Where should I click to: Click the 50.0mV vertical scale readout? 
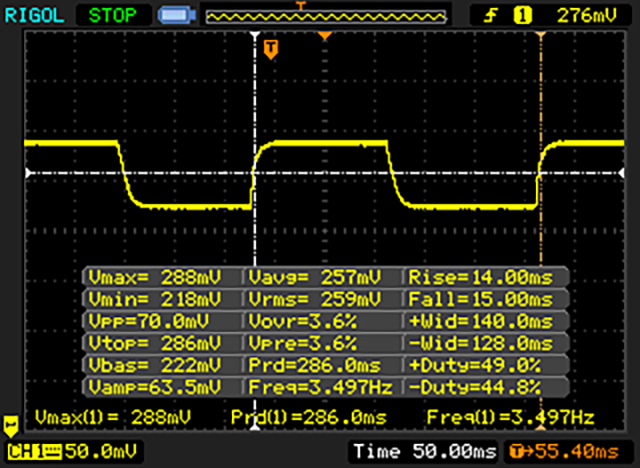tap(101, 452)
